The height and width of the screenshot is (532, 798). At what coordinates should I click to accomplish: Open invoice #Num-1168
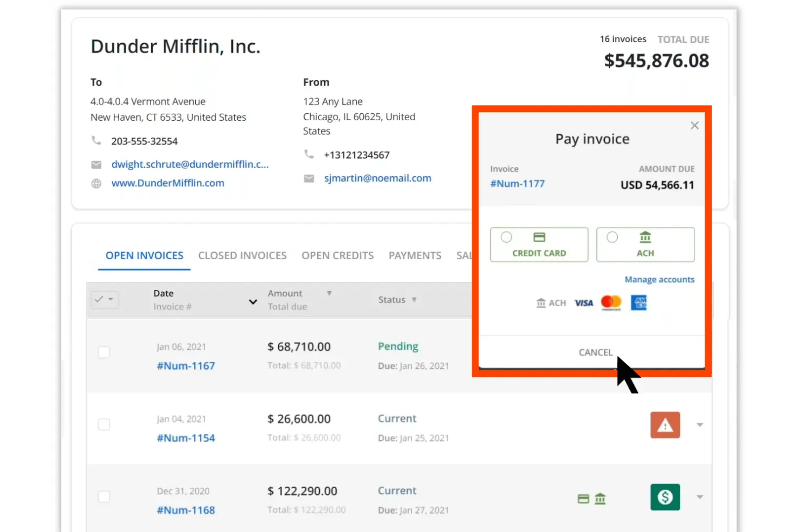tap(185, 510)
